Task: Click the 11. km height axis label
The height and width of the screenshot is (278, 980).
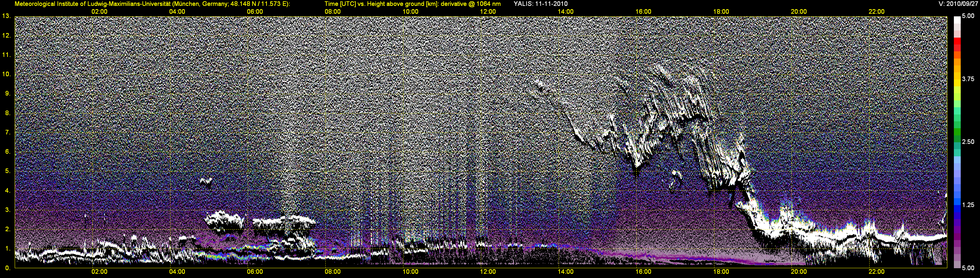Action: pos(6,55)
